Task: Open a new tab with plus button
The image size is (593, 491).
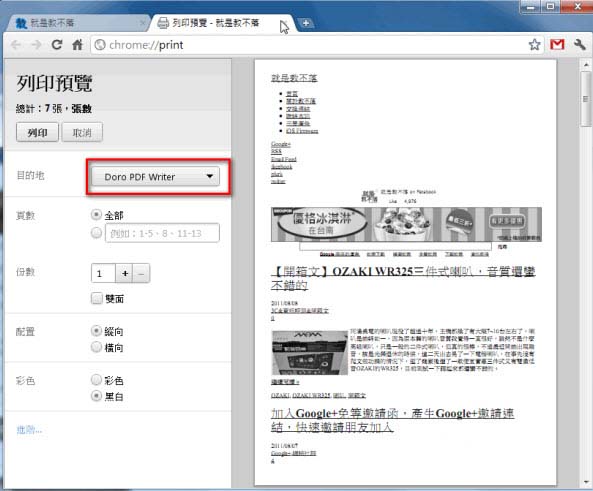Action: 306,23
